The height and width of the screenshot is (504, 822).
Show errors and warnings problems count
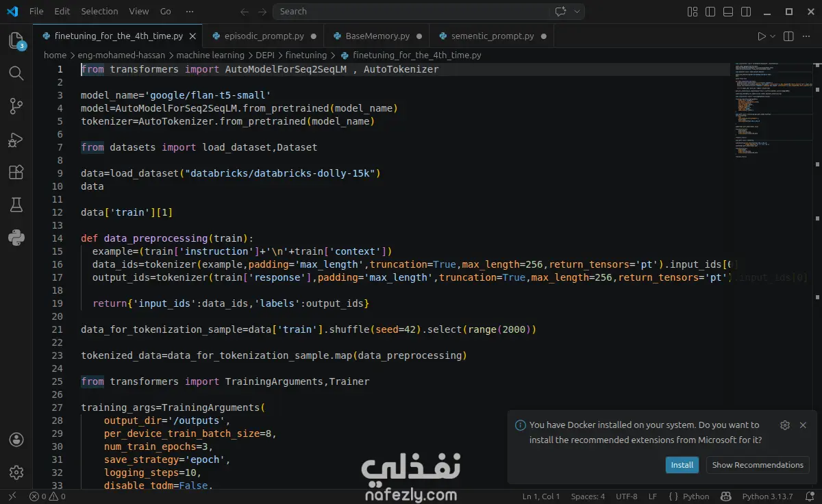tap(47, 496)
